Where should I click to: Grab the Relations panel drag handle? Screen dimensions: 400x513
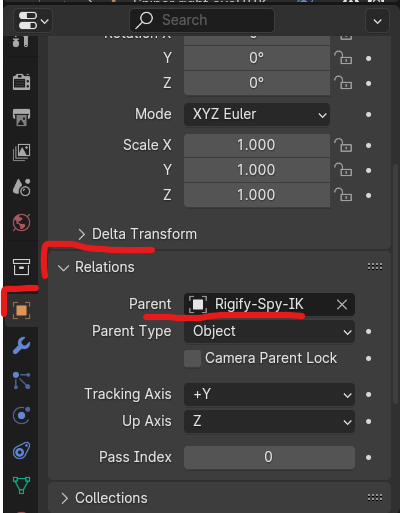[375, 267]
